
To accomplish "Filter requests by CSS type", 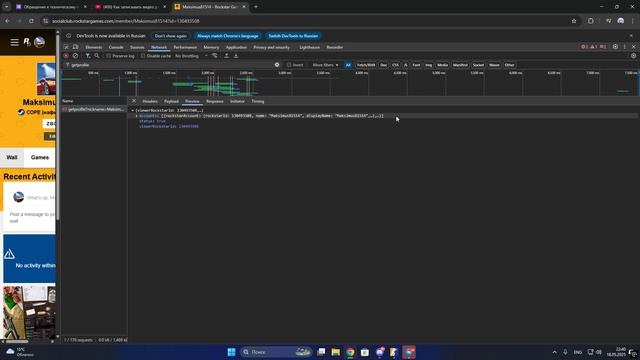I will (395, 65).
